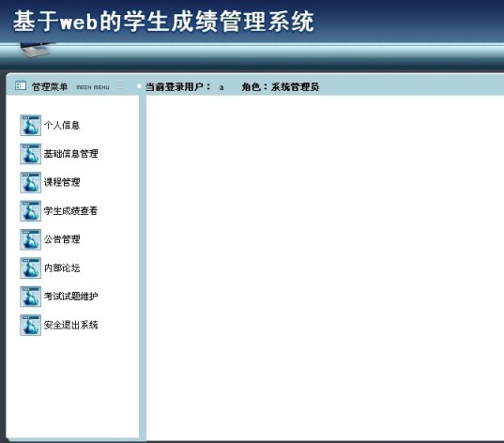This screenshot has height=443, width=504.
Task: Log out via 安全退出系统
Action: click(x=70, y=325)
